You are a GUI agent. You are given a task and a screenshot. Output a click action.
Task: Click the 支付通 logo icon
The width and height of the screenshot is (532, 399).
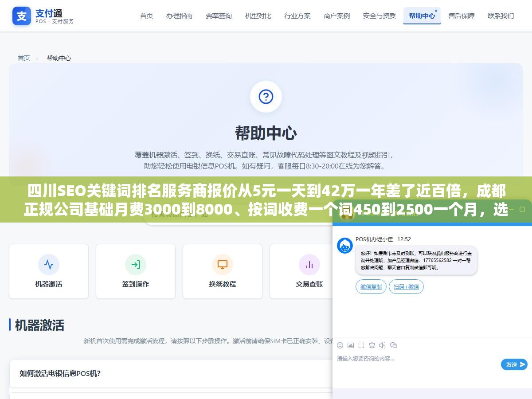pyautogui.click(x=22, y=16)
